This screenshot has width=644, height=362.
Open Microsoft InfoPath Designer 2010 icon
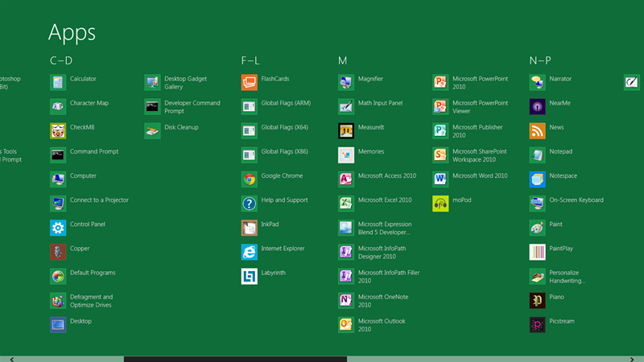346,252
